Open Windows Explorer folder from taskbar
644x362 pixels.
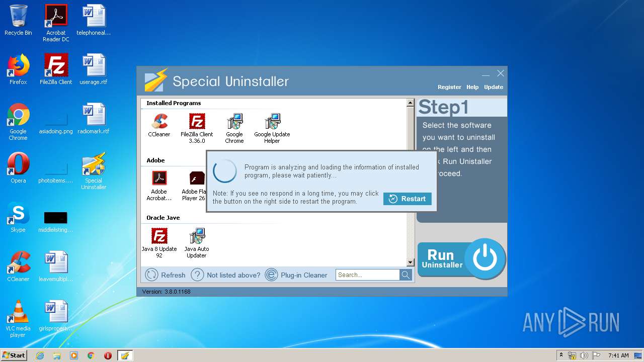[57, 355]
